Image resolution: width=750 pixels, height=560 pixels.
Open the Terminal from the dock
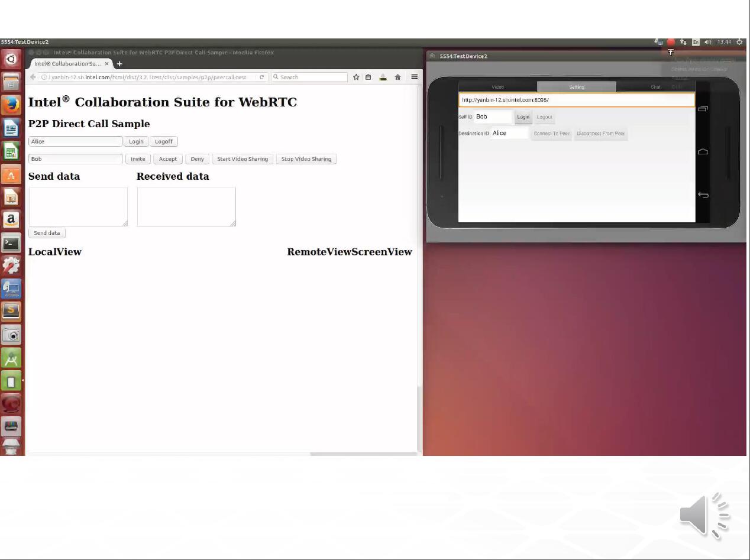11,242
